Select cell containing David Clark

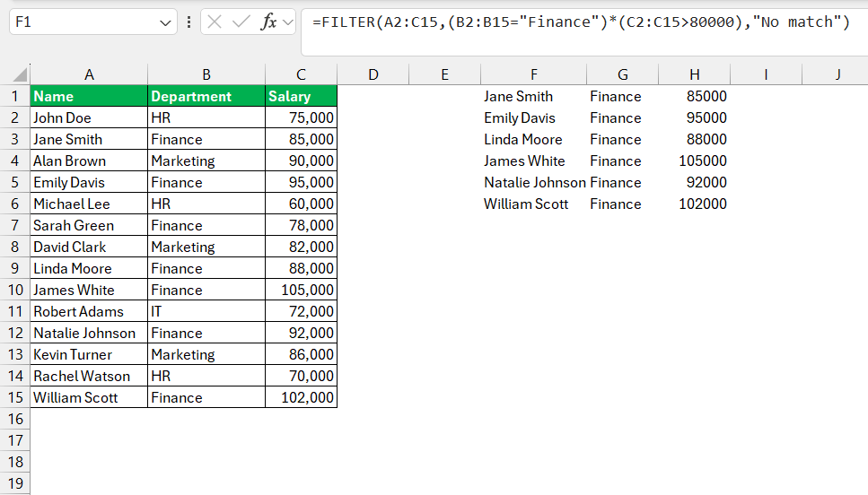click(89, 247)
